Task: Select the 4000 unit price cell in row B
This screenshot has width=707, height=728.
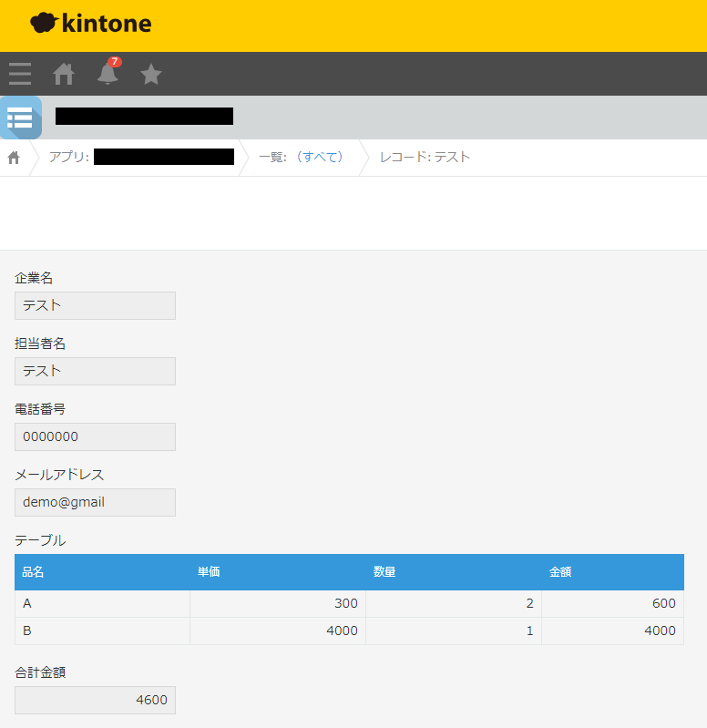Action: coord(278,631)
